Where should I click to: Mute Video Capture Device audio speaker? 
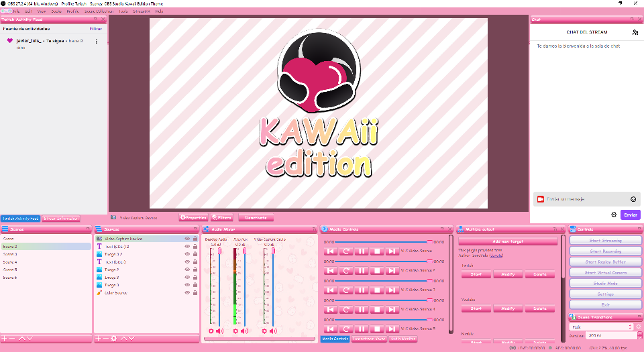[x=273, y=331]
